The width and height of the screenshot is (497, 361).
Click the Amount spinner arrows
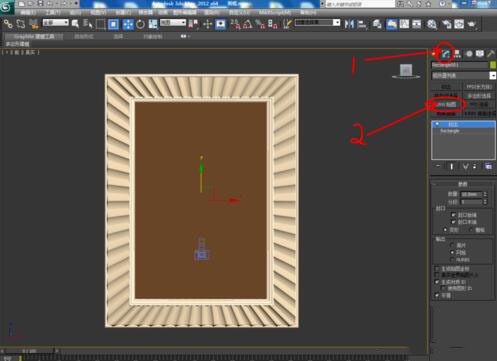[x=485, y=194]
